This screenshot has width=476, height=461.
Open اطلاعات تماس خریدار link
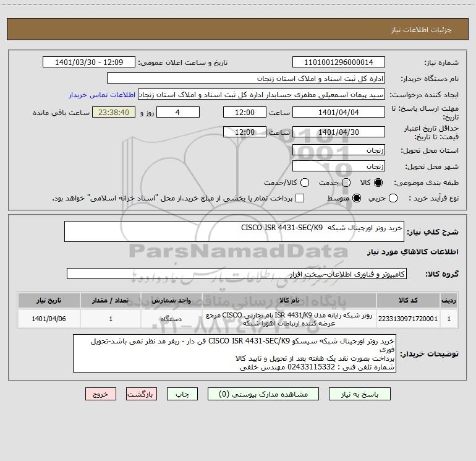[102, 95]
